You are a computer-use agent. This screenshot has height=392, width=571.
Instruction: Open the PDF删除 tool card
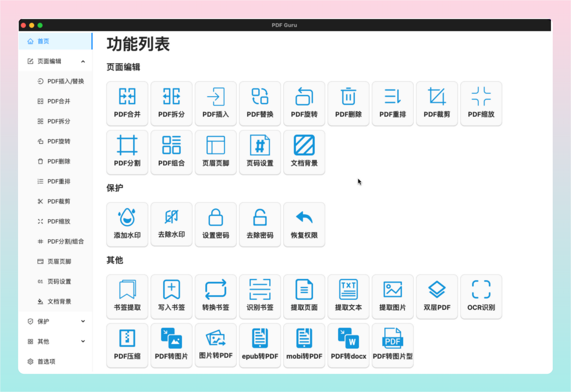[349, 104]
